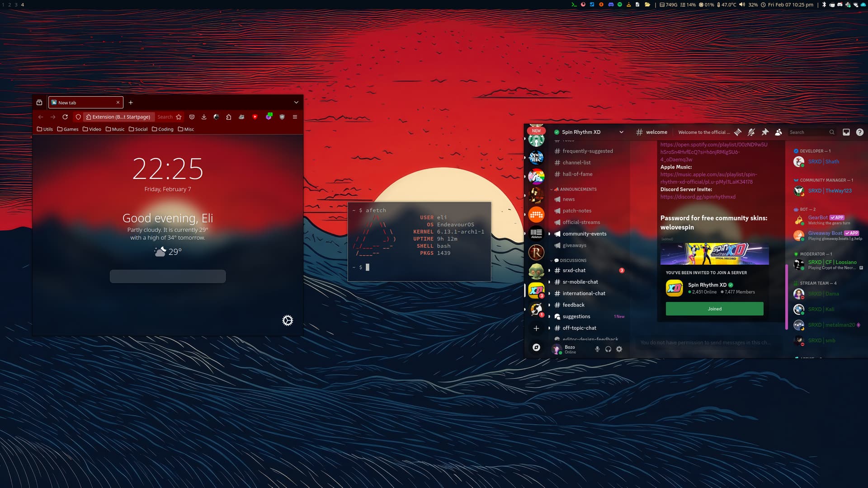The height and width of the screenshot is (488, 868).
Task: Focus the start page search box
Action: tap(168, 276)
